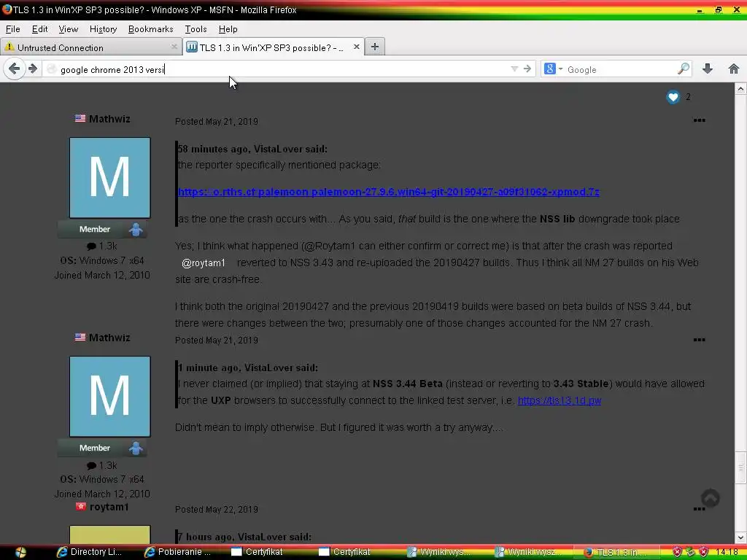Open the History menu
The image size is (747, 560).
(x=103, y=29)
